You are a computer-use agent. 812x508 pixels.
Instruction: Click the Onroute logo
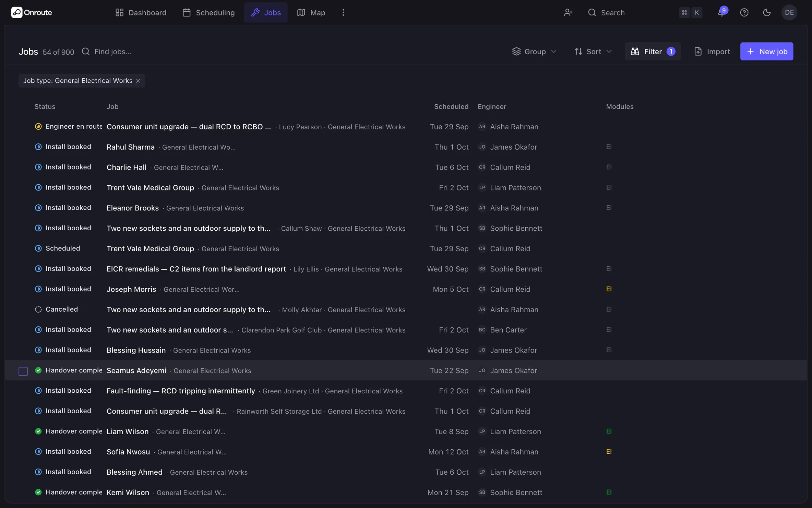point(32,12)
